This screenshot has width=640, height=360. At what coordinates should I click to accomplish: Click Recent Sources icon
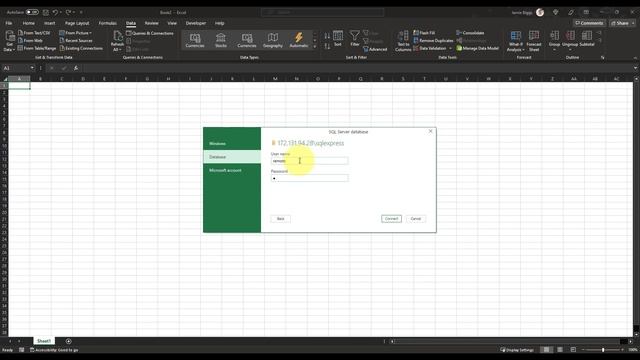point(62,40)
